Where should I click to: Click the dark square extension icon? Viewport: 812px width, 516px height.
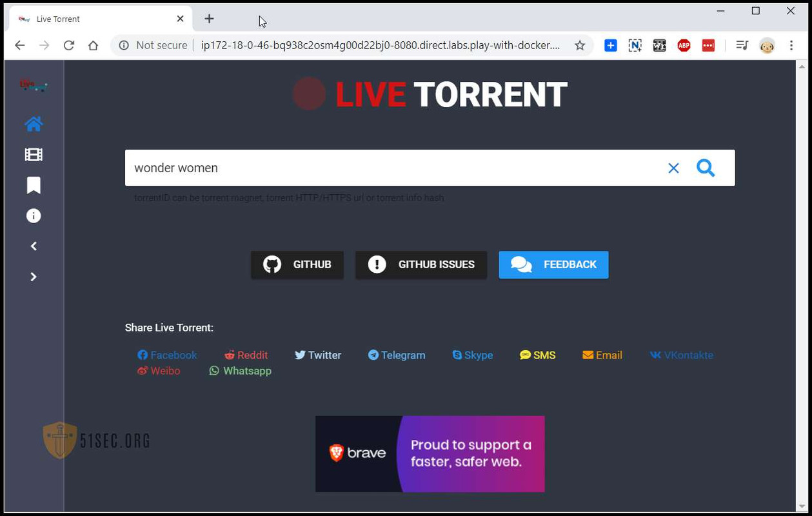659,45
